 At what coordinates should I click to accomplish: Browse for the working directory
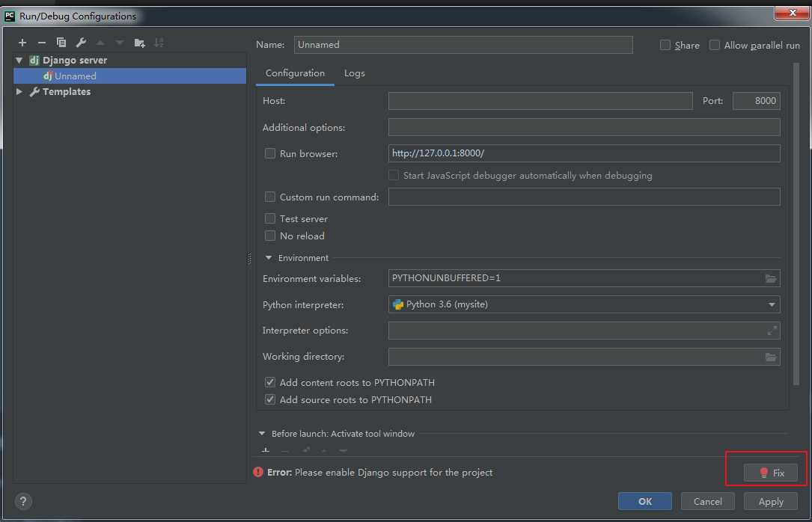coord(771,357)
